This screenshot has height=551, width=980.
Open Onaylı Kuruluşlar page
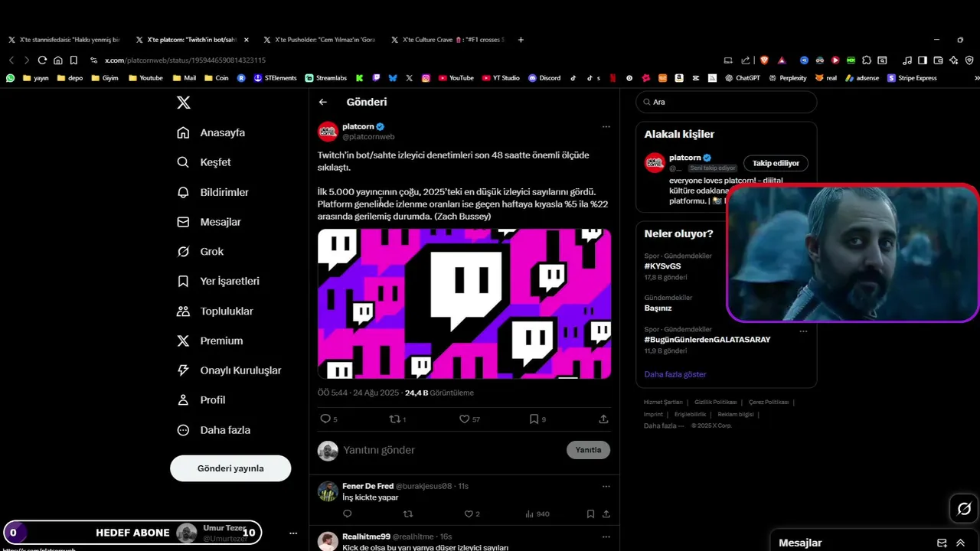[x=229, y=370]
